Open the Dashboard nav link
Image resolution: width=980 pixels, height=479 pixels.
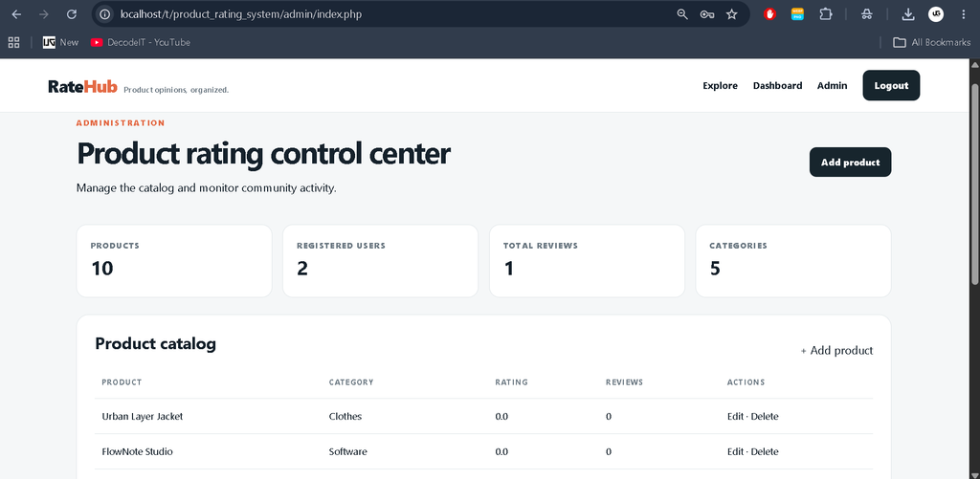[777, 85]
